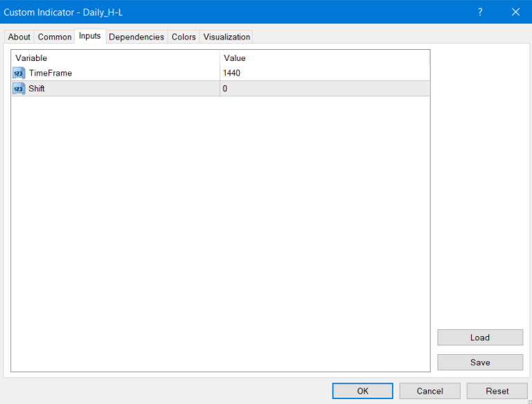This screenshot has height=404, width=532.
Task: Select the Shift value 0 field
Action: pyautogui.click(x=324, y=89)
